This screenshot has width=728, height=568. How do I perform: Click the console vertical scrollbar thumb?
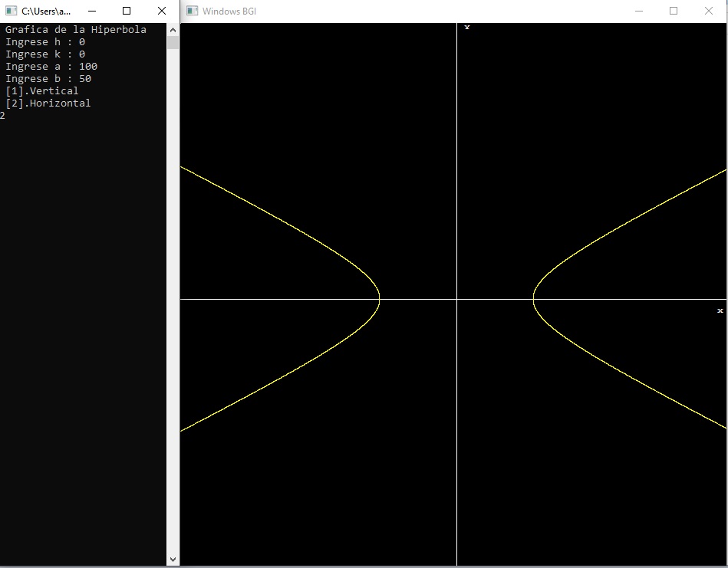pos(173,43)
